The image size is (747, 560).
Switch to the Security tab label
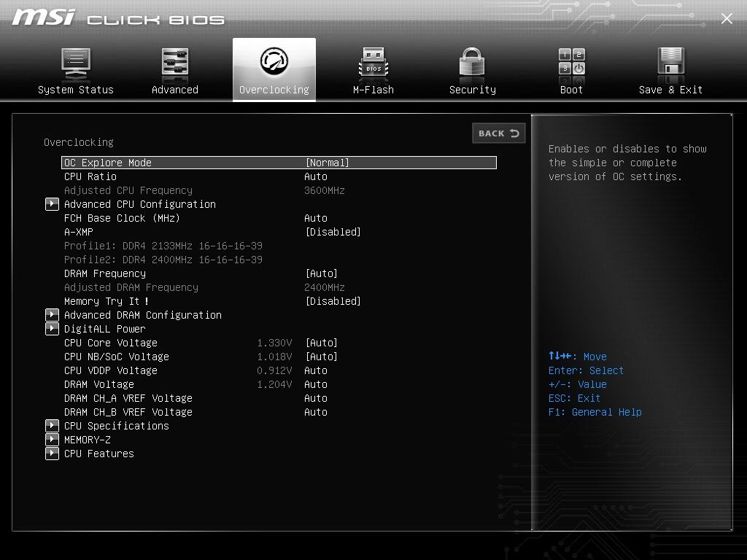pos(473,90)
